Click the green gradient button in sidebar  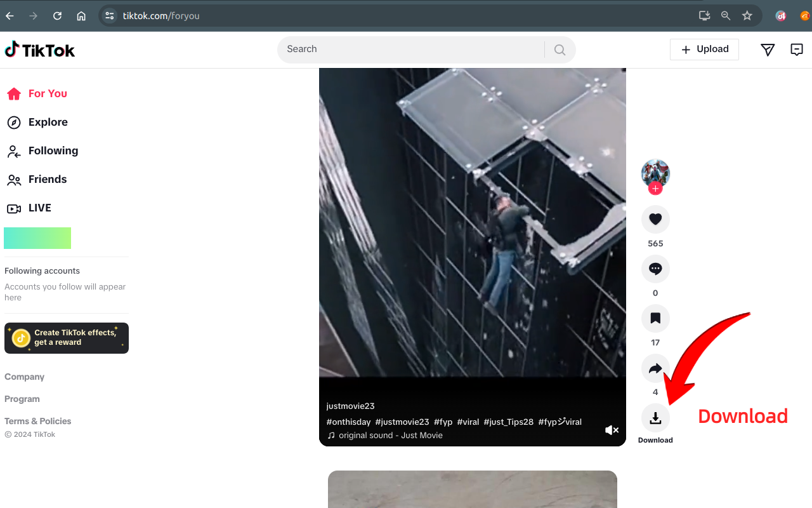pos(37,238)
